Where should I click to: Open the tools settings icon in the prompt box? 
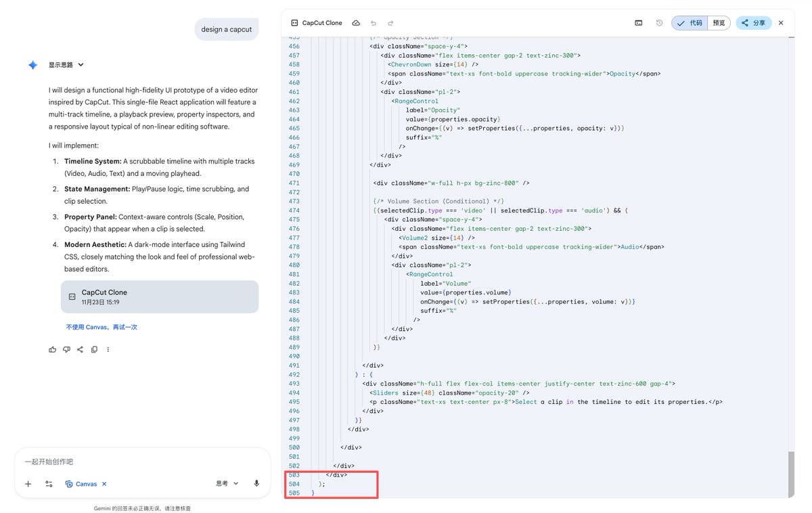point(49,484)
